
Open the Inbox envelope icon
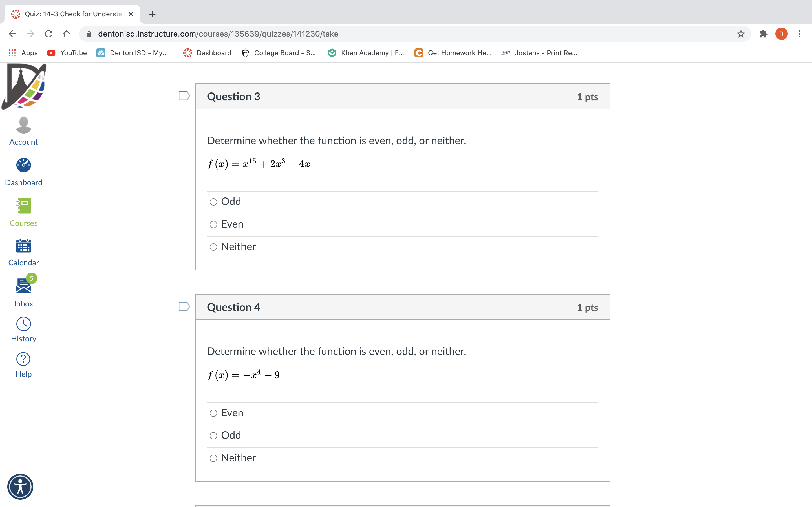tap(23, 286)
